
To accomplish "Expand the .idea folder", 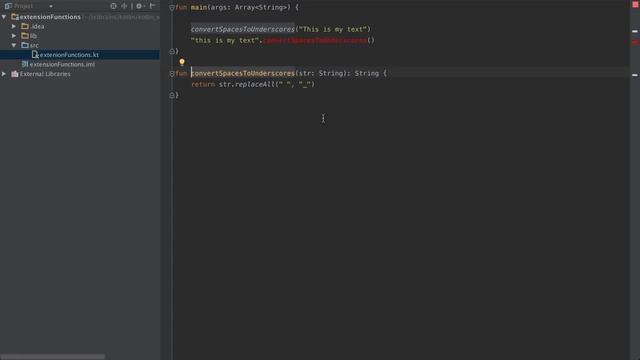I will click(14, 26).
